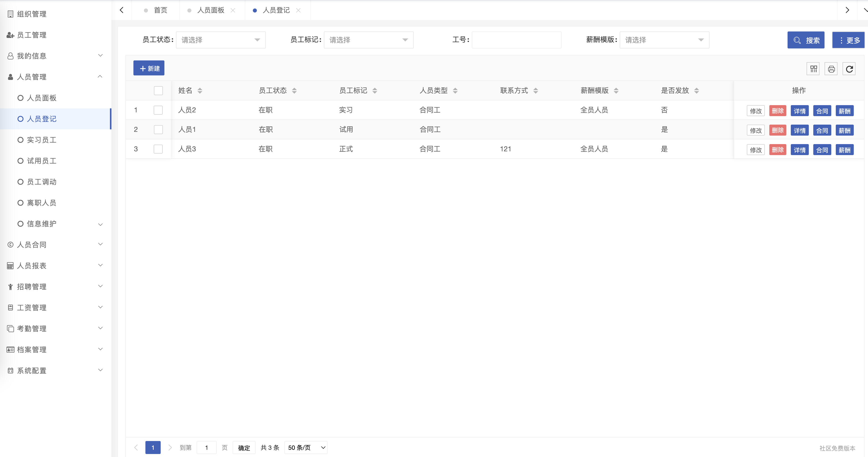This screenshot has width=868, height=457.
Task: Go to previous page arrow in pagination
Action: (x=136, y=448)
